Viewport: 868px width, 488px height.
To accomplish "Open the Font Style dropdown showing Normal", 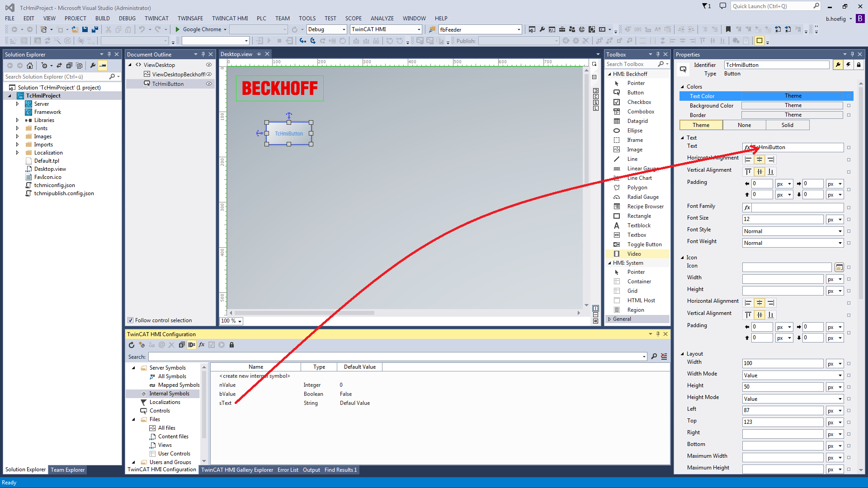I will pyautogui.click(x=793, y=231).
